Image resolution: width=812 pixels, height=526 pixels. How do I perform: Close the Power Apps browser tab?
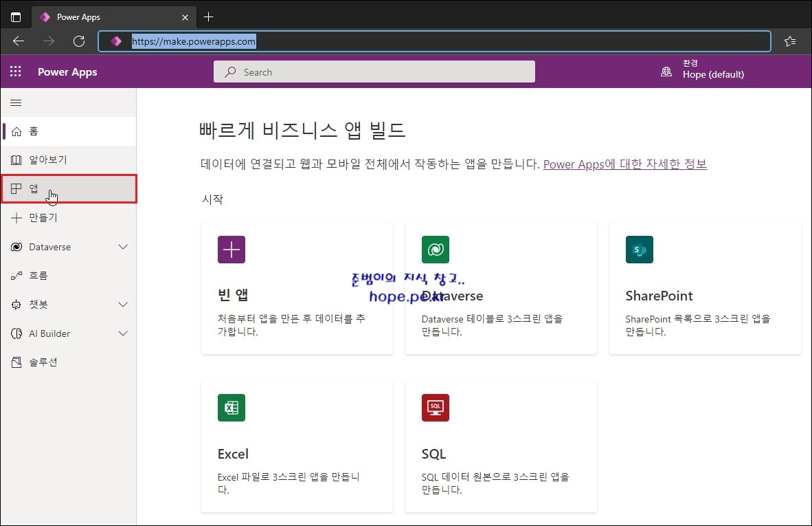pyautogui.click(x=185, y=17)
